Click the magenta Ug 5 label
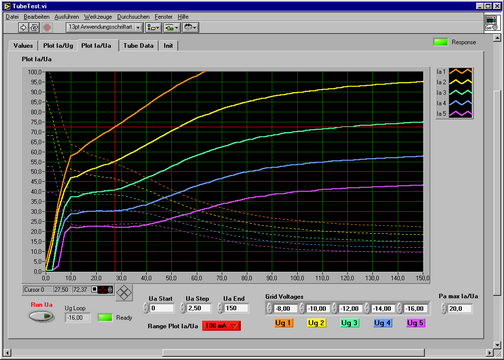504x360 pixels. coord(416,323)
